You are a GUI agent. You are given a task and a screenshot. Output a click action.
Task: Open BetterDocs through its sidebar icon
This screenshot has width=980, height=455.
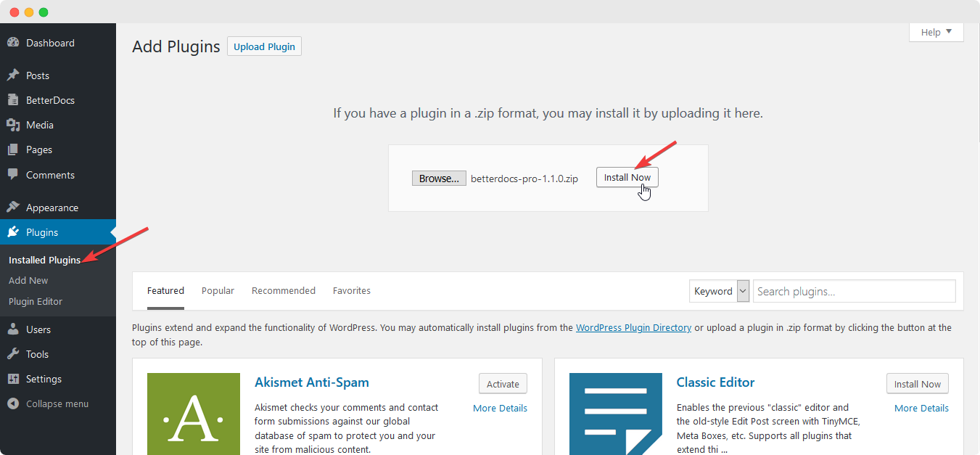point(13,100)
